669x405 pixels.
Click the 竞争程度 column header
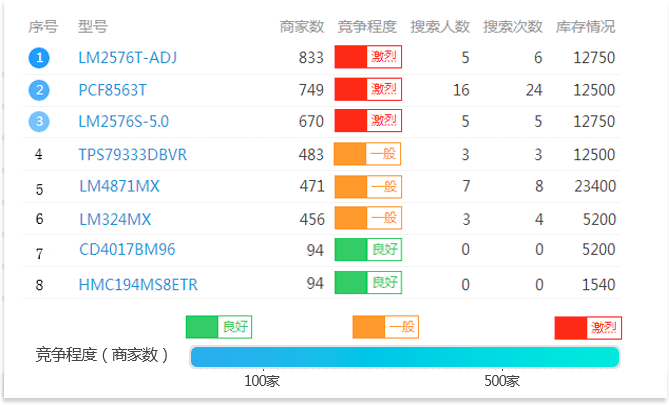click(367, 26)
